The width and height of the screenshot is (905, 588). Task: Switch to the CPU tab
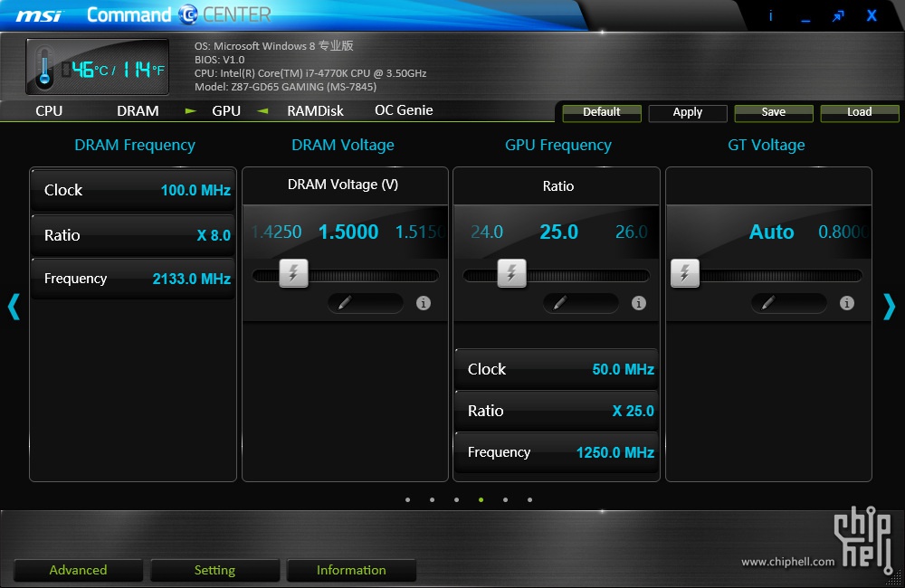(x=49, y=110)
